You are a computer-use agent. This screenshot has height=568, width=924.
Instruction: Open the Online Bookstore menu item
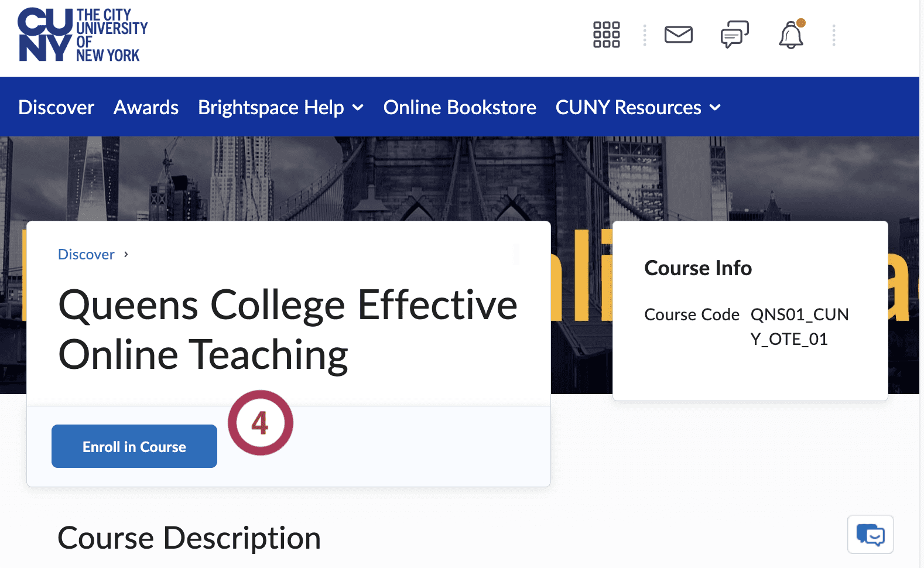[460, 107]
